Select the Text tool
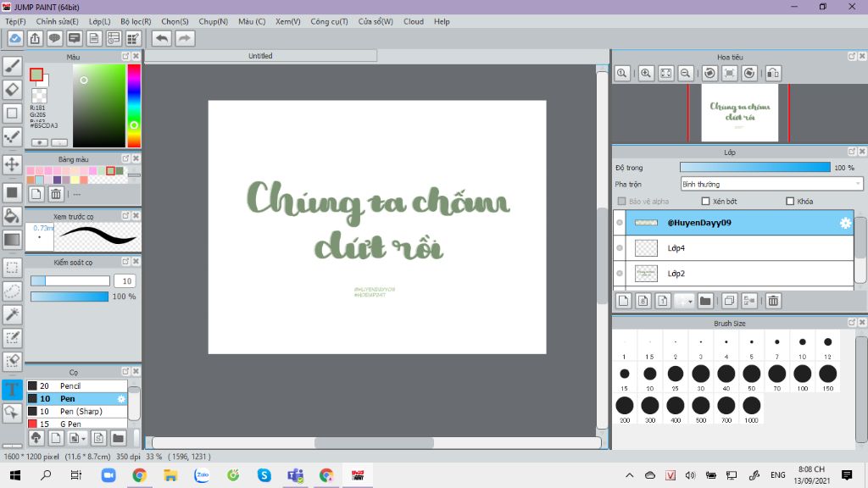 tap(12, 389)
